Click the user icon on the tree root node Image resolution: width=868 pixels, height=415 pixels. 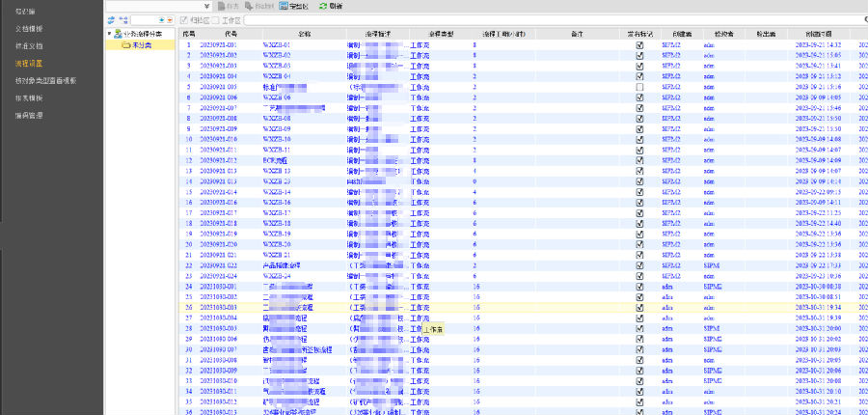[119, 34]
